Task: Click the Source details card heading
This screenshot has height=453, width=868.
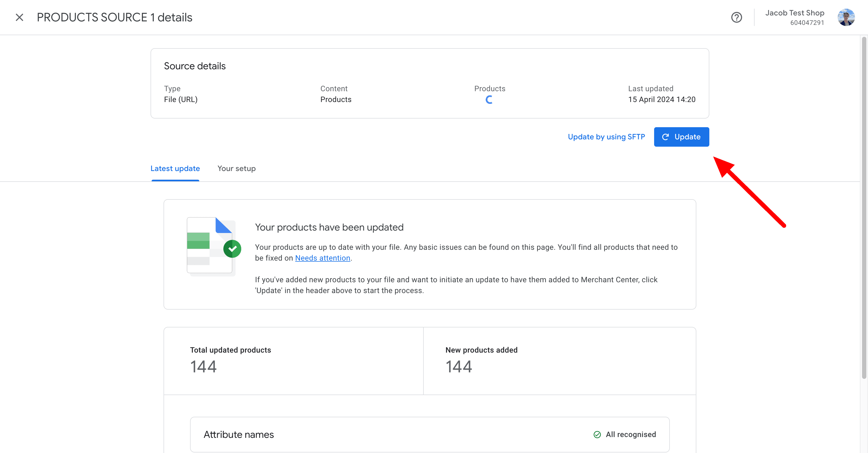Action: (x=195, y=66)
